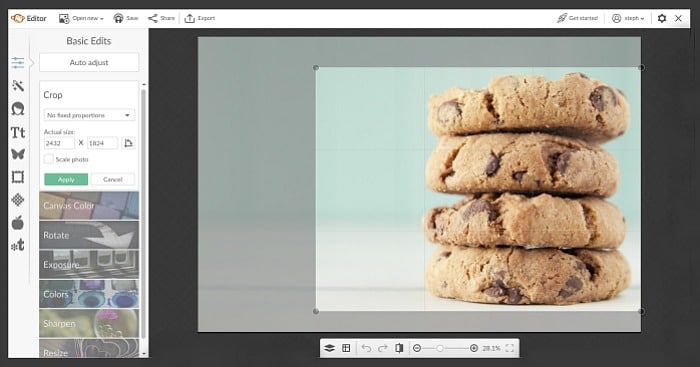Click top-left crop handle
The image size is (700, 367).
tap(316, 68)
